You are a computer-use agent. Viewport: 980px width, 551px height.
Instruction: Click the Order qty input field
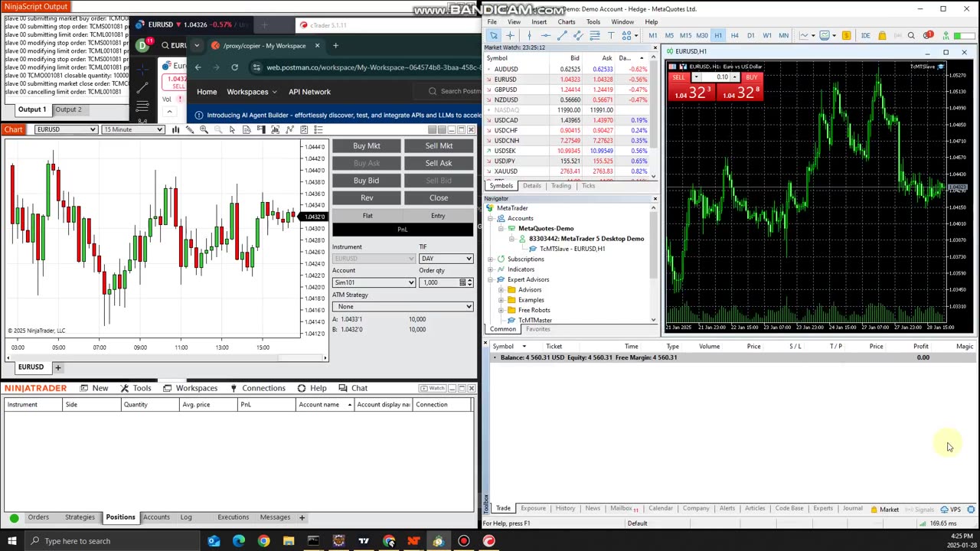coord(438,282)
